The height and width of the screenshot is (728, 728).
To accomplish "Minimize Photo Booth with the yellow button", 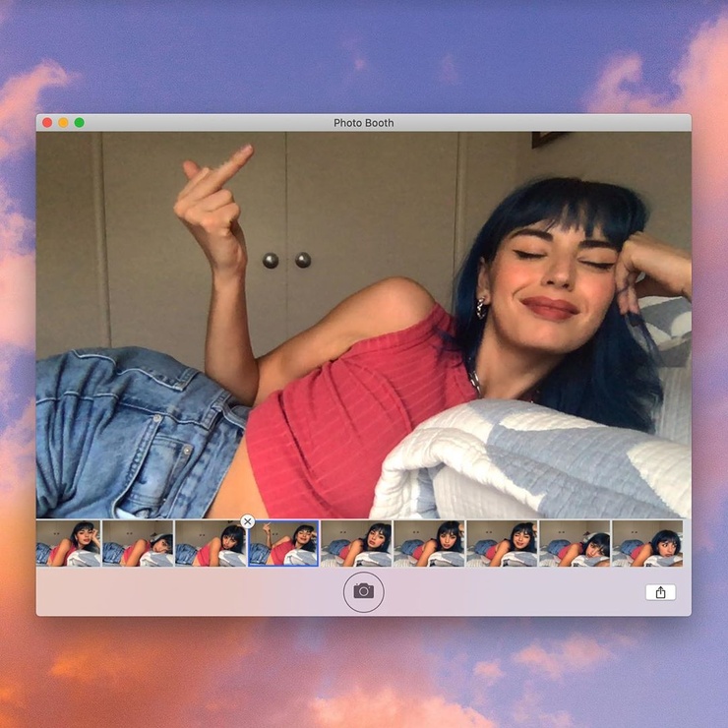I will pos(64,123).
